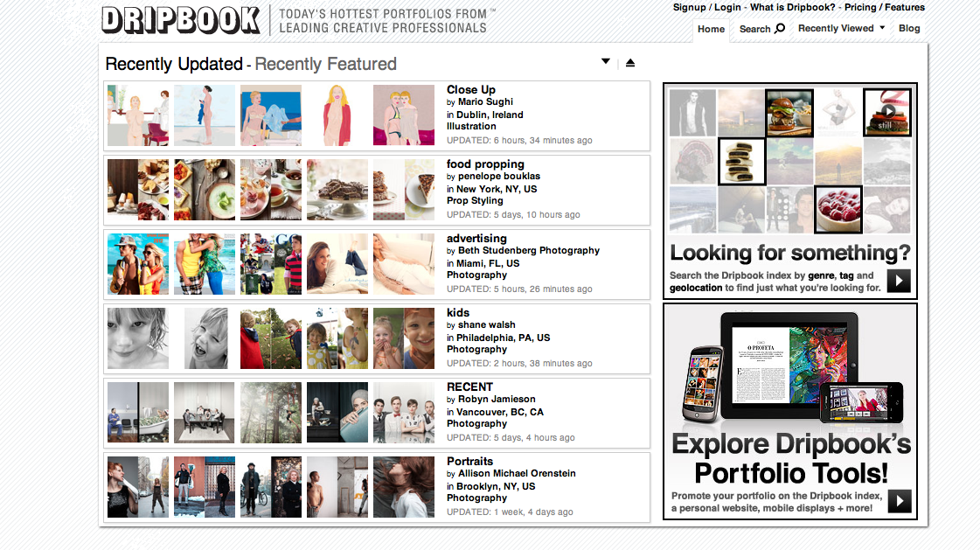Play the 'still' video thumbnail
The width and height of the screenshot is (980, 550).
click(887, 112)
